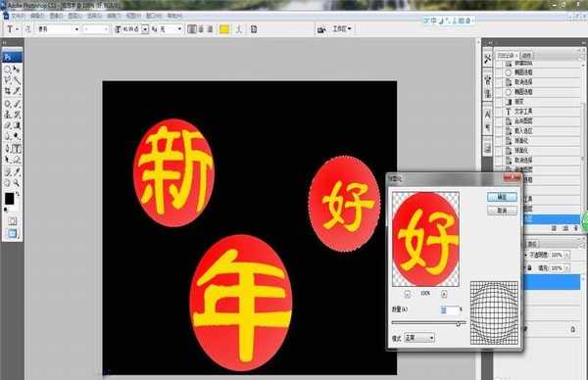Select the Crop tool
The image size is (588, 380).
tap(8, 91)
